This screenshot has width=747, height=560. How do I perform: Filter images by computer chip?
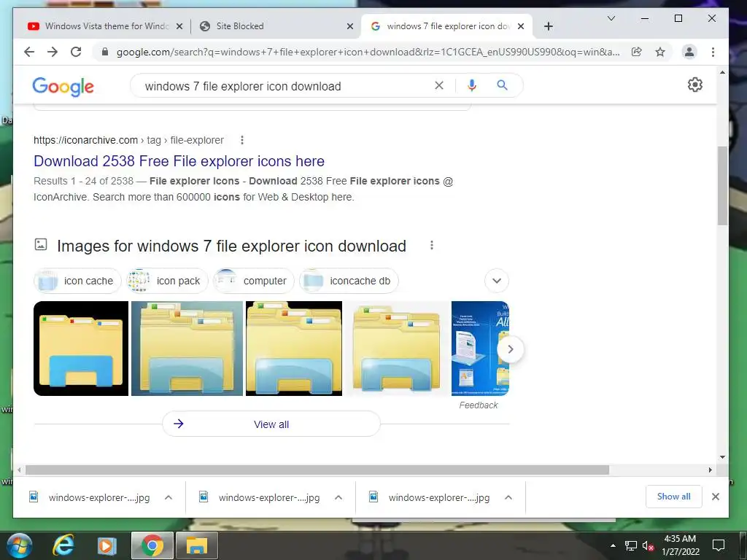(253, 281)
